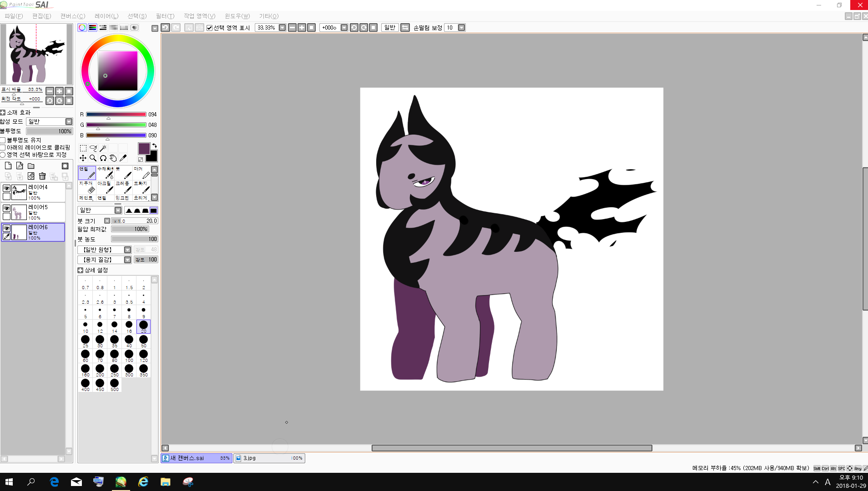868x491 pixels.
Task: Toggle the 선택 영역 표시 checkbox
Action: pyautogui.click(x=210, y=28)
